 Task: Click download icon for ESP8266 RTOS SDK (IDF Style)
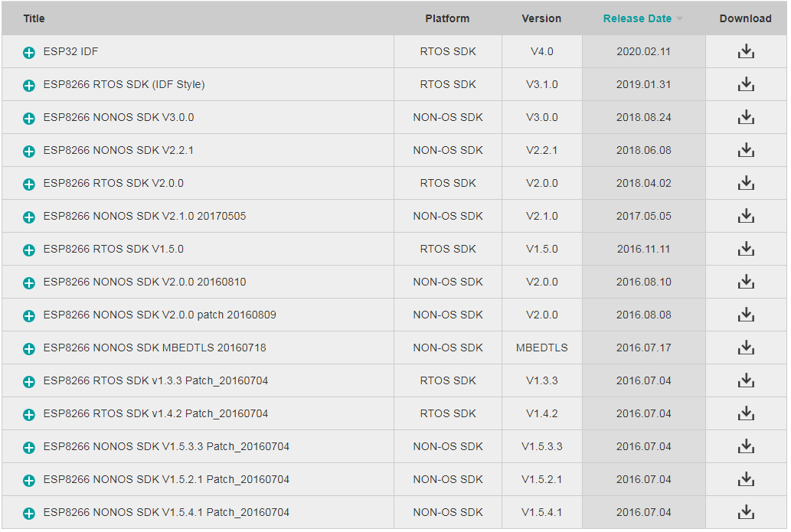(746, 84)
